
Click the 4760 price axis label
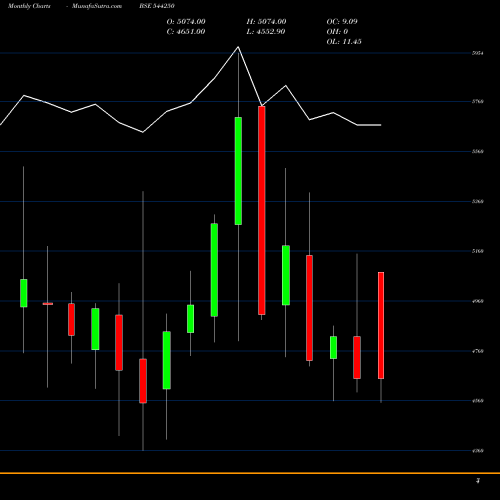tap(478, 351)
